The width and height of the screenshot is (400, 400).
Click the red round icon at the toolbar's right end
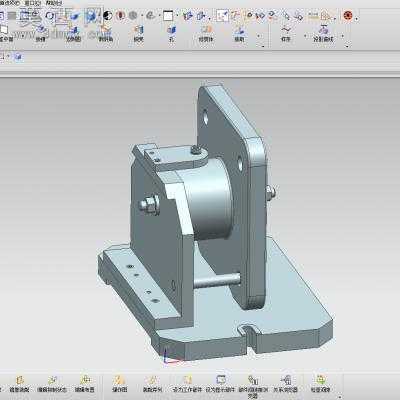348,16
